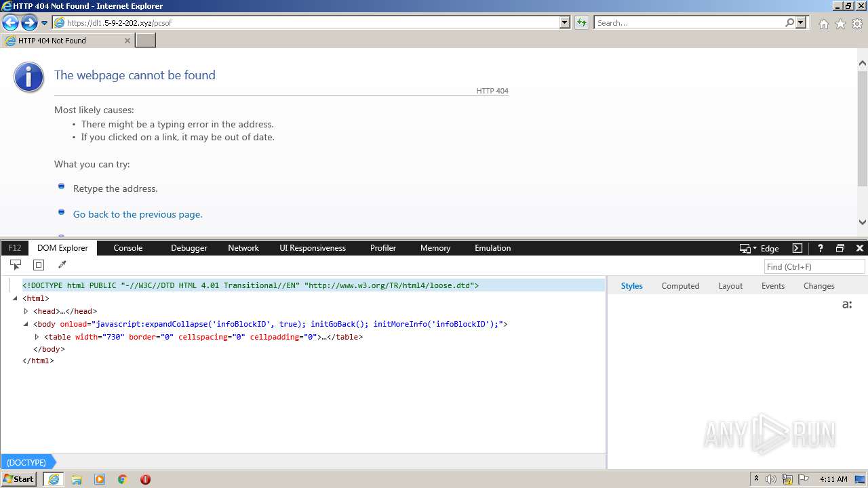Select the Computed styles tab
The height and width of the screenshot is (488, 868).
[x=680, y=286]
